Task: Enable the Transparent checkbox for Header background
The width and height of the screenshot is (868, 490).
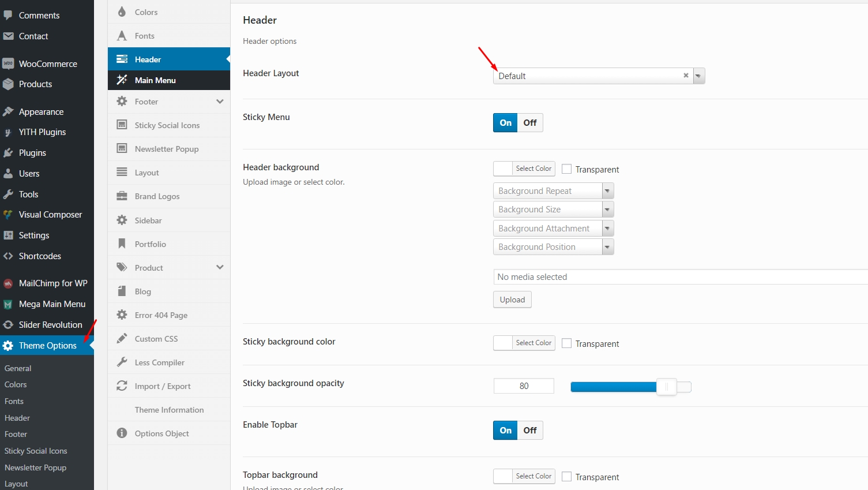Action: (x=566, y=169)
